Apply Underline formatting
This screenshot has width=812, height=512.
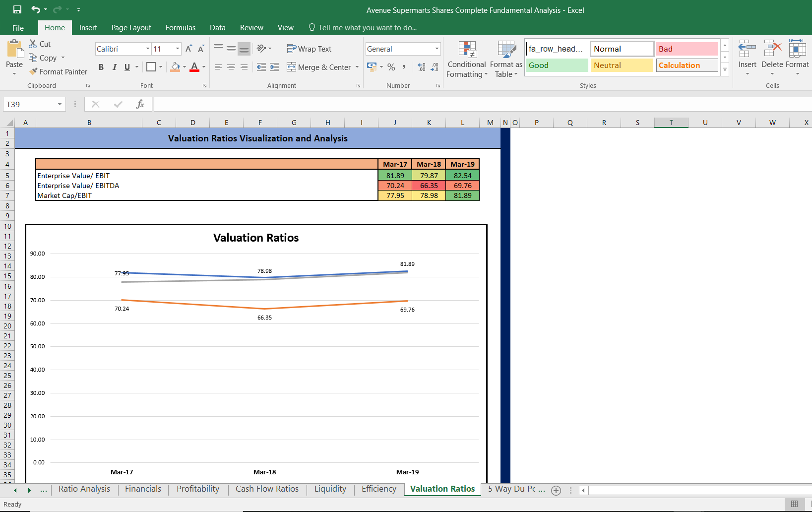pyautogui.click(x=127, y=67)
